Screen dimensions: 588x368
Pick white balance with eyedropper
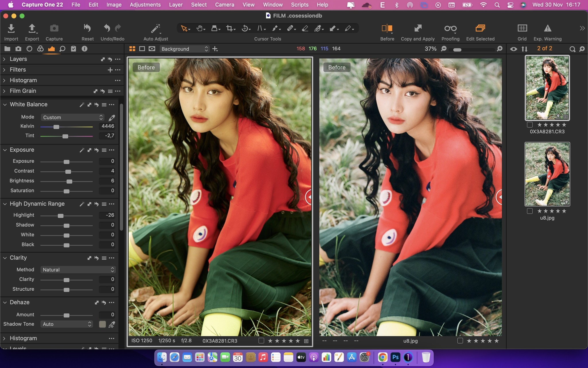point(112,118)
